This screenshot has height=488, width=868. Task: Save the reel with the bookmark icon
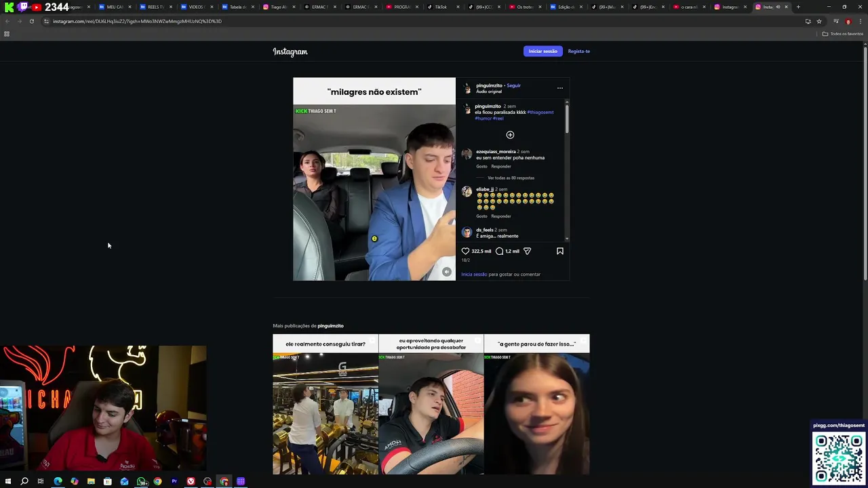[560, 251]
